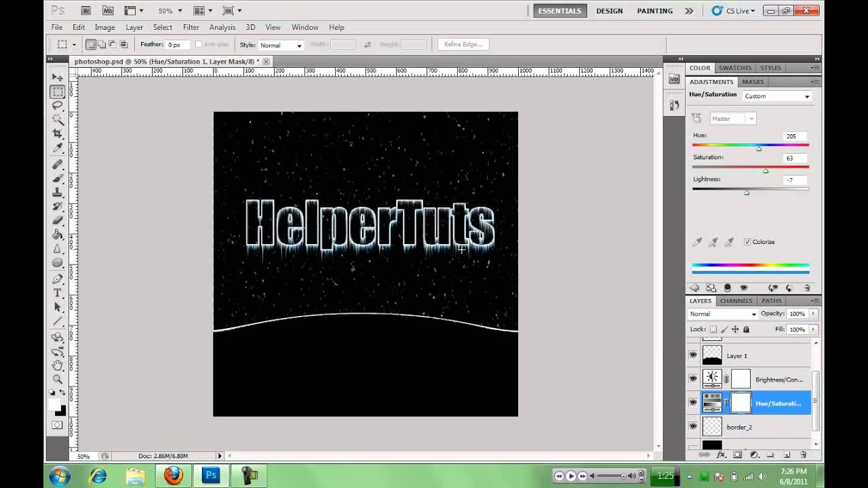The width and height of the screenshot is (868, 488).
Task: Click the Lightness slider handle
Action: click(x=747, y=193)
